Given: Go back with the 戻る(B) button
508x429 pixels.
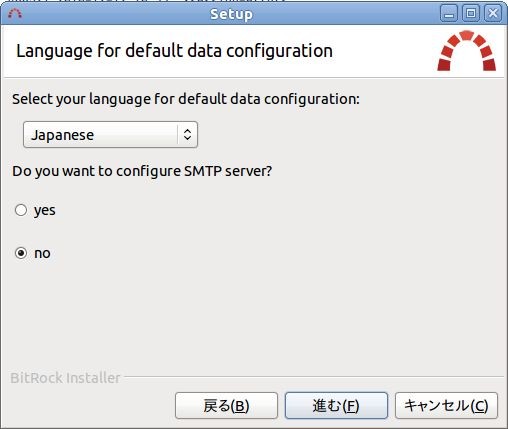Looking at the screenshot, I should pos(226,406).
